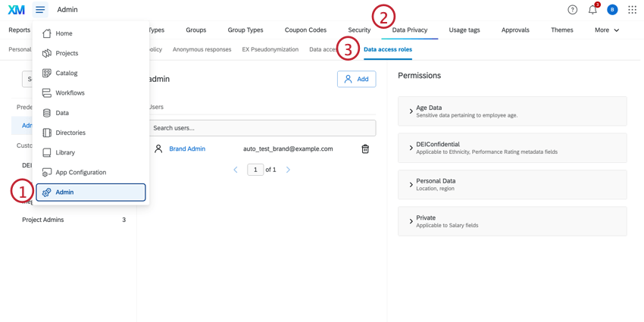The width and height of the screenshot is (644, 322).
Task: Open the Brand Admin user link
Action: point(187,149)
